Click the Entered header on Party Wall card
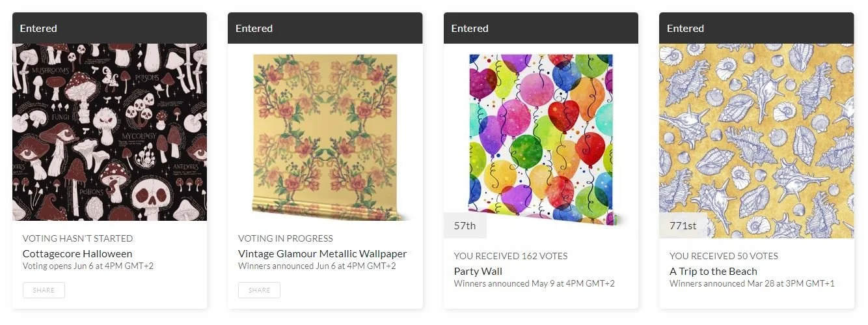This screenshot has width=868, height=325. tap(541, 28)
